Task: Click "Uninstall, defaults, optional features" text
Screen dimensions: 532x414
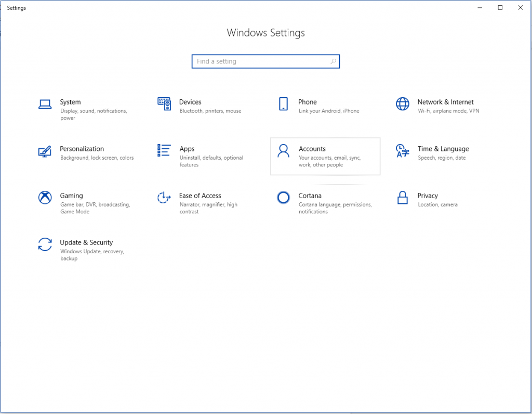Action: [x=211, y=161]
